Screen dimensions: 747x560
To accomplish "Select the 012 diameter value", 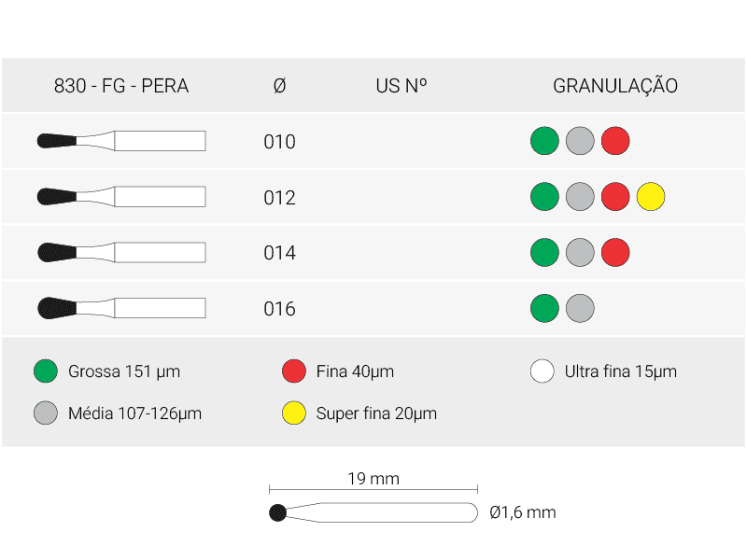I will [279, 198].
